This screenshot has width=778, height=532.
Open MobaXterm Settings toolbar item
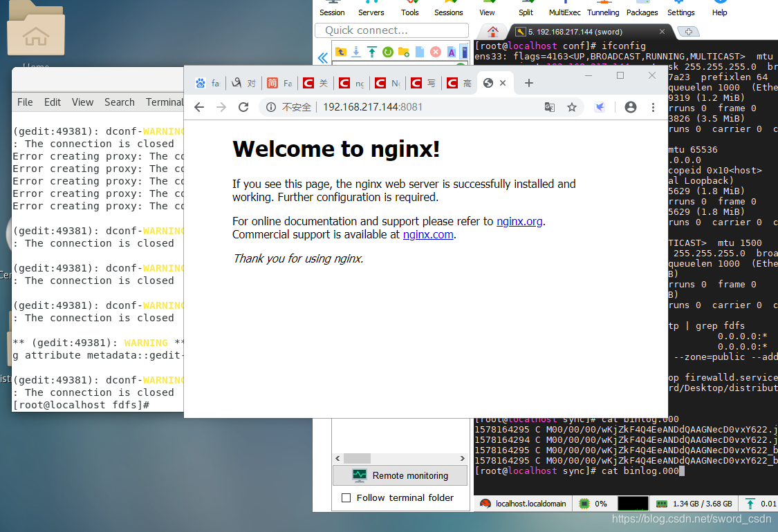[x=680, y=8]
